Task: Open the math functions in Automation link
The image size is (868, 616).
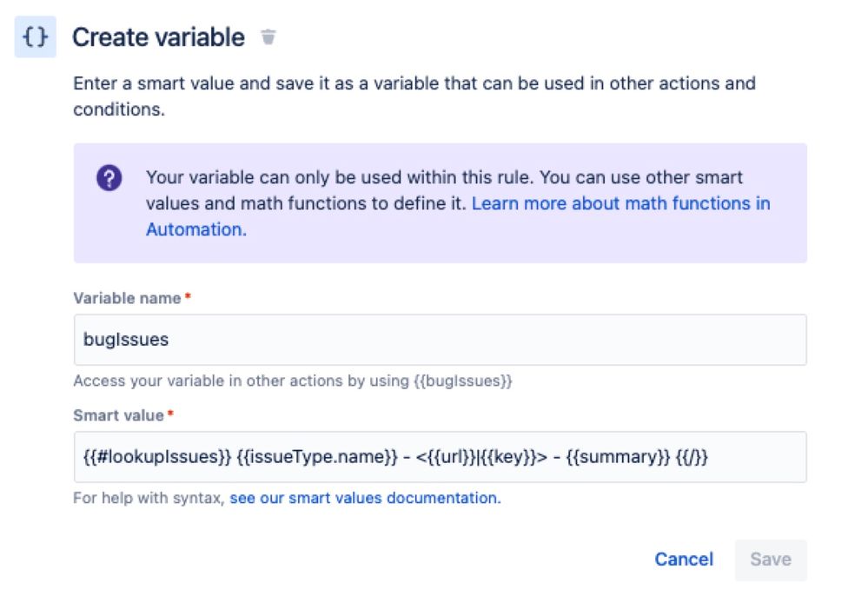Action: [458, 215]
